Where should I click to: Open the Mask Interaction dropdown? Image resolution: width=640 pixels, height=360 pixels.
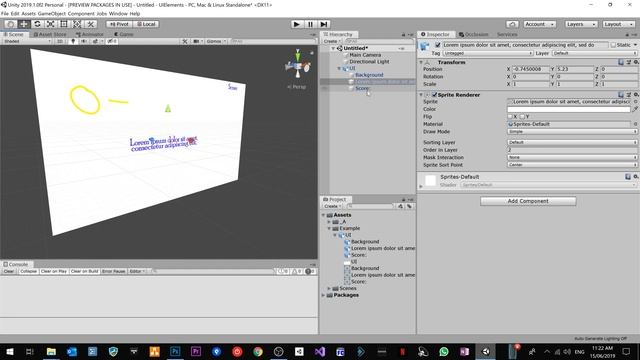(572, 157)
